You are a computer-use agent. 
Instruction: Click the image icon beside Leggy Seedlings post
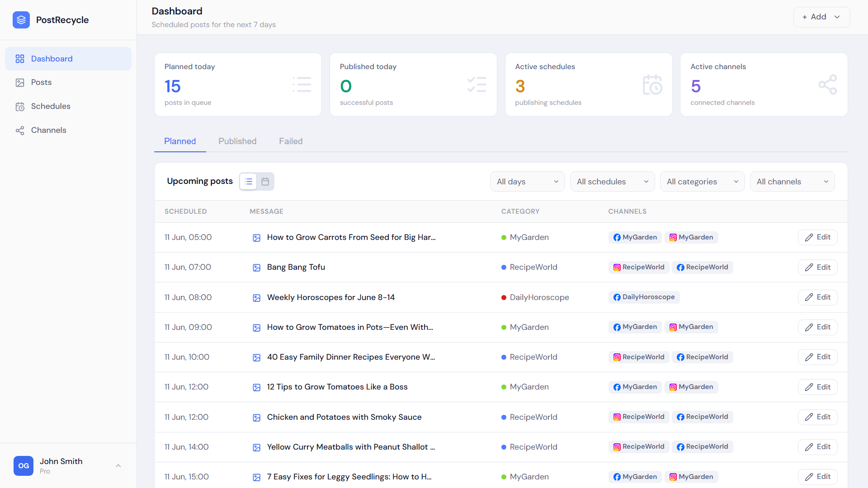[256, 477]
